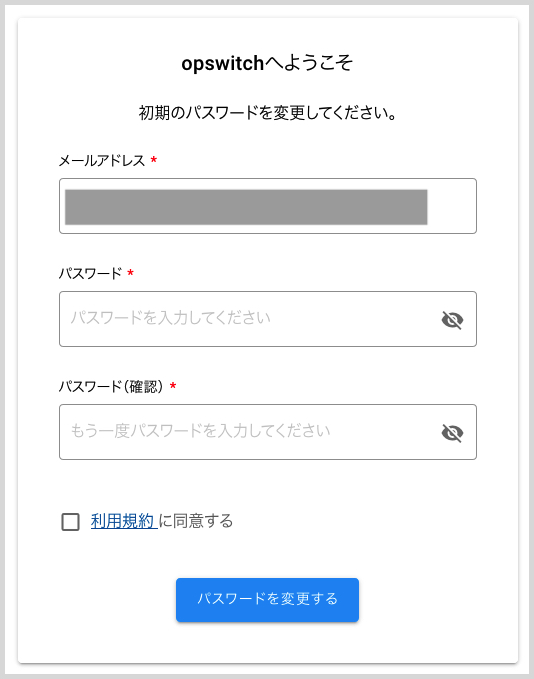Image resolution: width=534 pixels, height=679 pixels.
Task: Focus the メールアドレス input field
Action: pos(268,206)
